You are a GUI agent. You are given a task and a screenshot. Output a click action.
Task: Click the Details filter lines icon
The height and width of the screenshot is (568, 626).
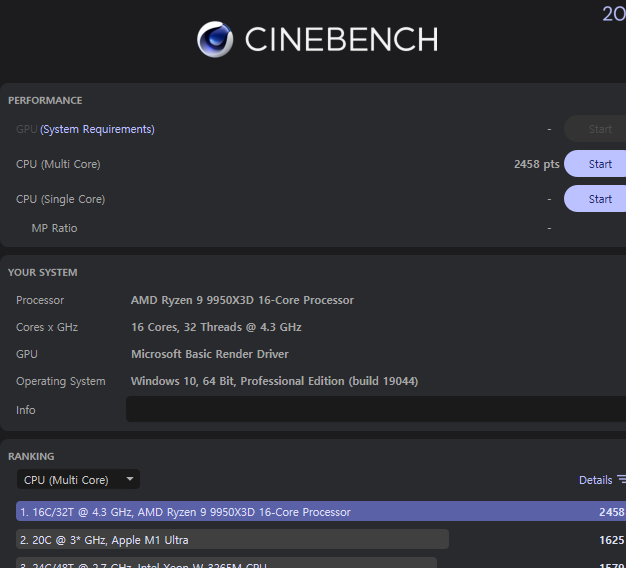click(x=622, y=479)
